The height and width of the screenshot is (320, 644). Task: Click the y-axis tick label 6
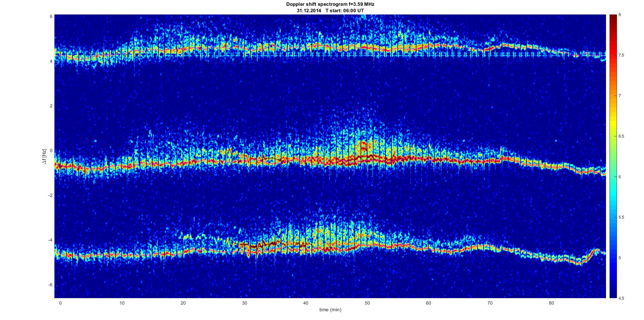coord(51,16)
